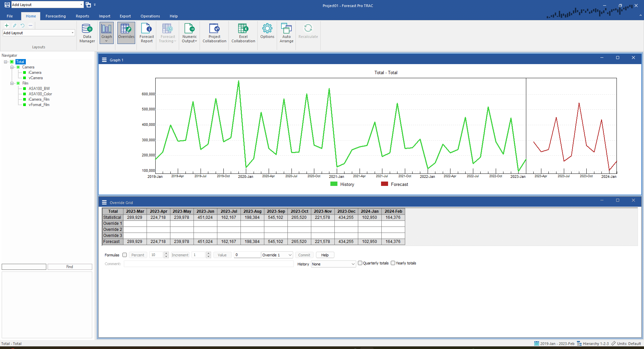The height and width of the screenshot is (349, 644).
Task: Click the red Forecast legend swatch
Action: point(384,184)
